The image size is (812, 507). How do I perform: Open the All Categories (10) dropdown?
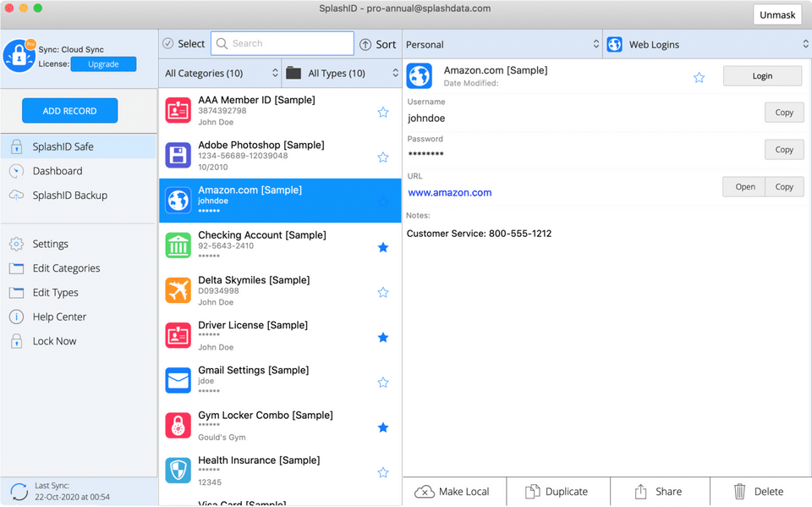point(221,73)
